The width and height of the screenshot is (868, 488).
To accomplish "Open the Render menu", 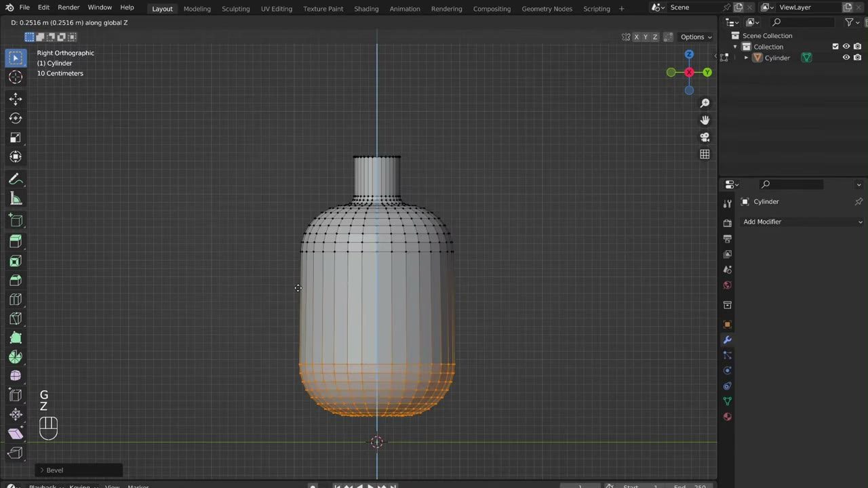I will click(x=68, y=7).
